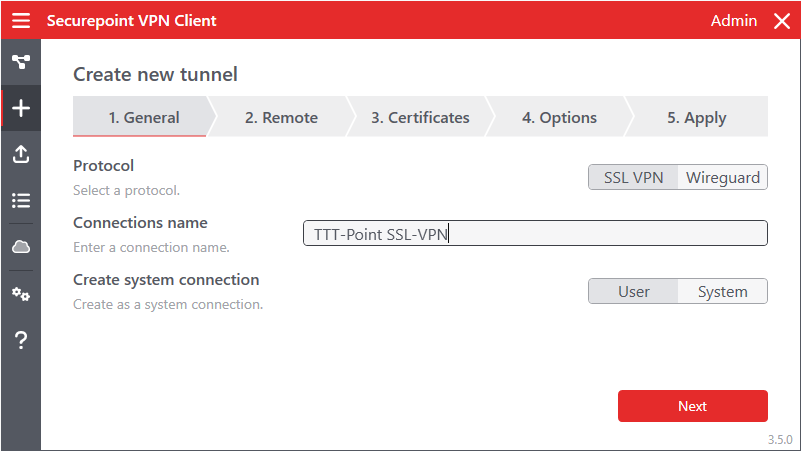Open settings gears icon in sidebar
Image resolution: width=801 pixels, height=451 pixels.
coord(20,294)
